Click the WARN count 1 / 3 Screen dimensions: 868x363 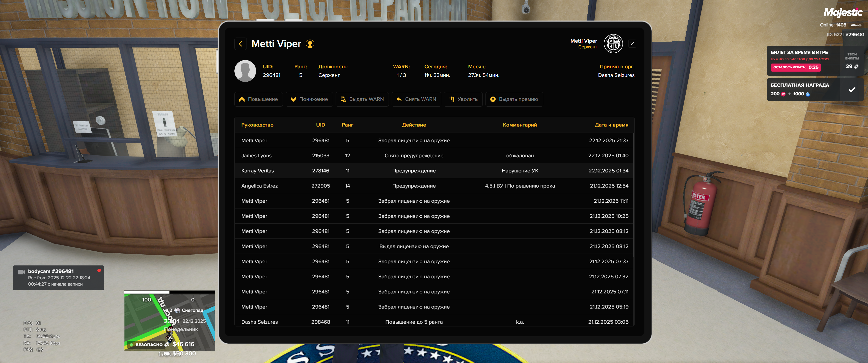pyautogui.click(x=401, y=75)
